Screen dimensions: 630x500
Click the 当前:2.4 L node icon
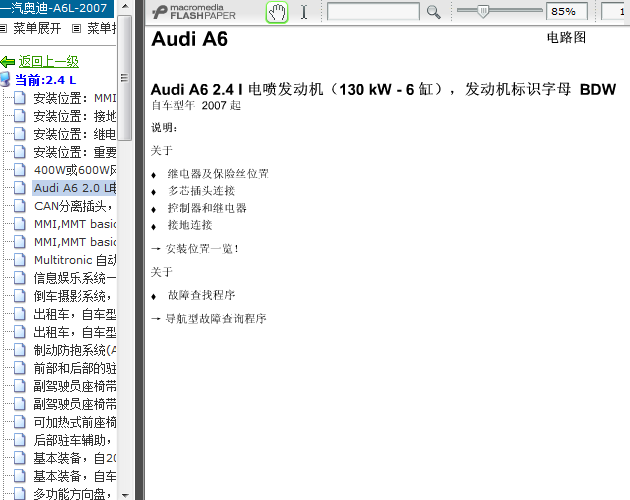point(6,80)
